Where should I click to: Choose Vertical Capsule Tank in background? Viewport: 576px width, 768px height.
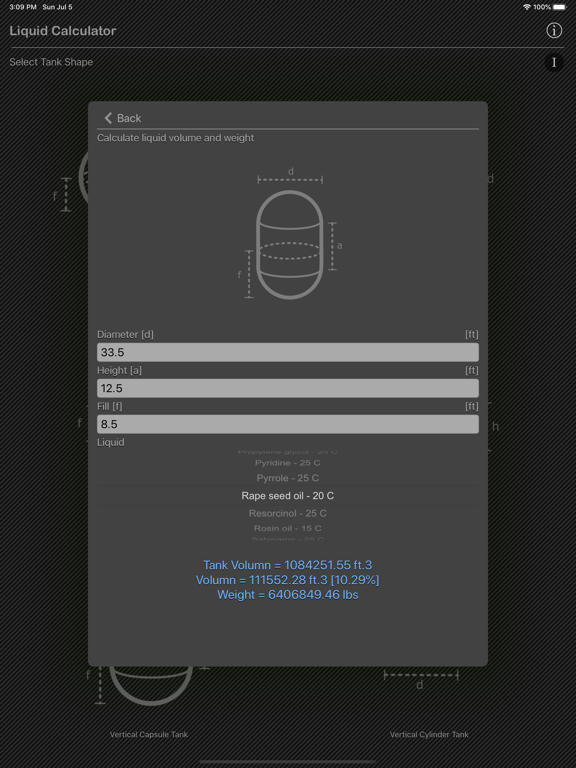click(x=148, y=734)
